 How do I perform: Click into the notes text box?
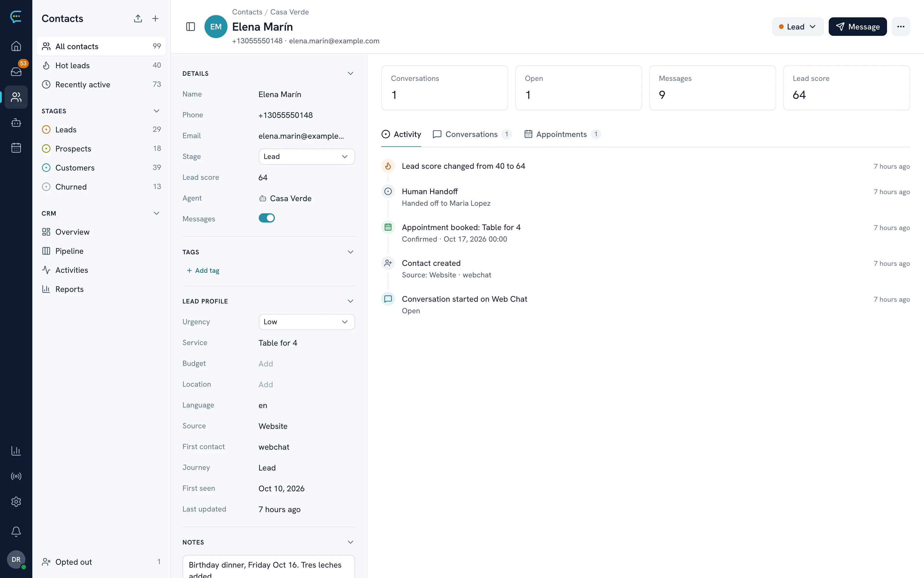269,566
